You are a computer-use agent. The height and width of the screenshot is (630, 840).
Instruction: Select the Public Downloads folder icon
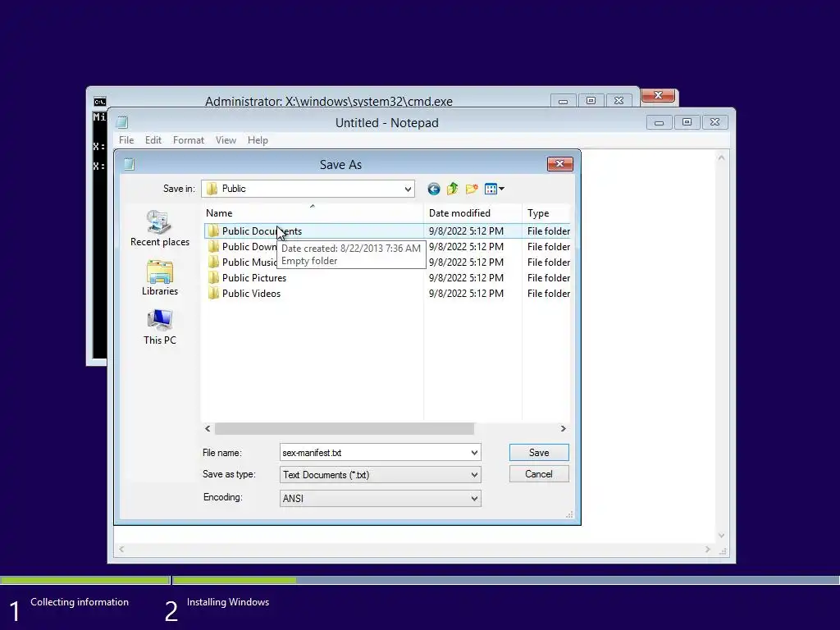[213, 246]
